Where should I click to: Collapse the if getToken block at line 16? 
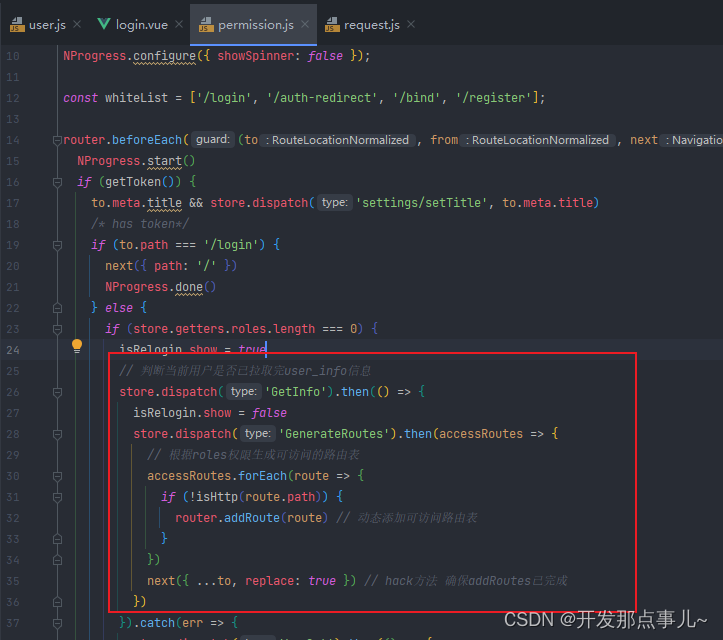58,182
